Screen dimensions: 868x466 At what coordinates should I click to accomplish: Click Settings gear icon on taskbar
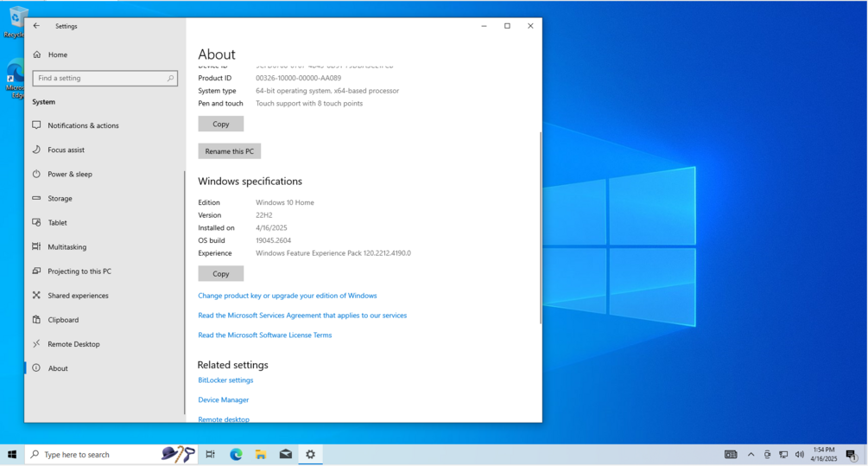pos(311,455)
